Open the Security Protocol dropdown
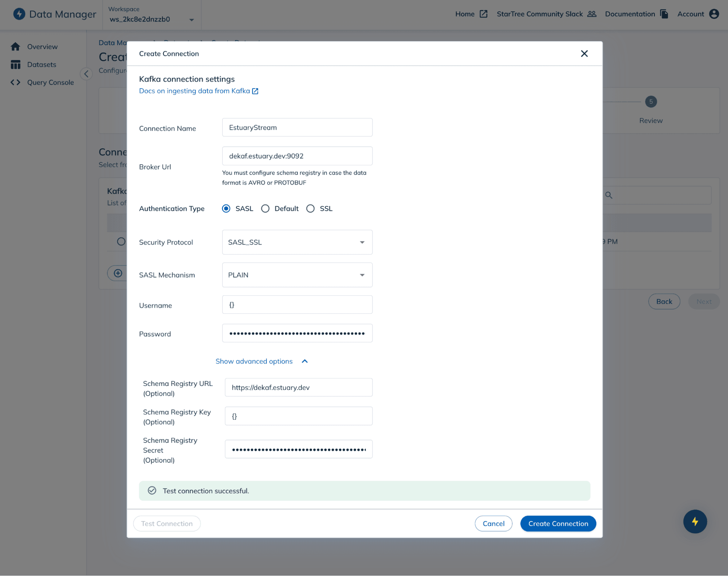This screenshot has width=728, height=576. click(362, 242)
